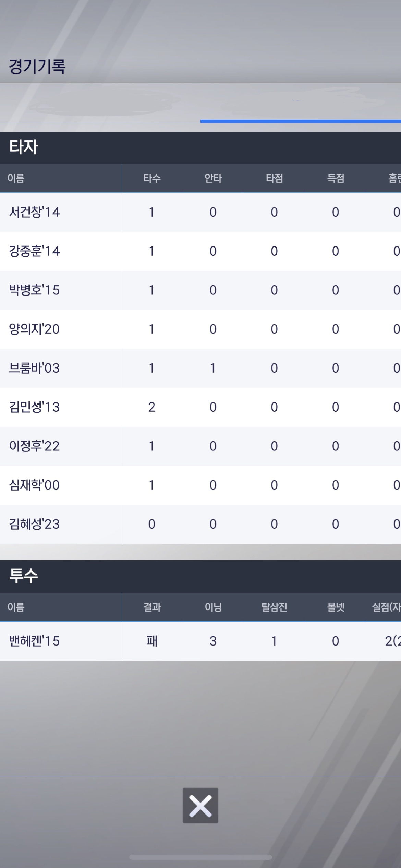Tap the 탈삼진 pitcher column header
Viewport: 401px width, 868px height.
(274, 607)
